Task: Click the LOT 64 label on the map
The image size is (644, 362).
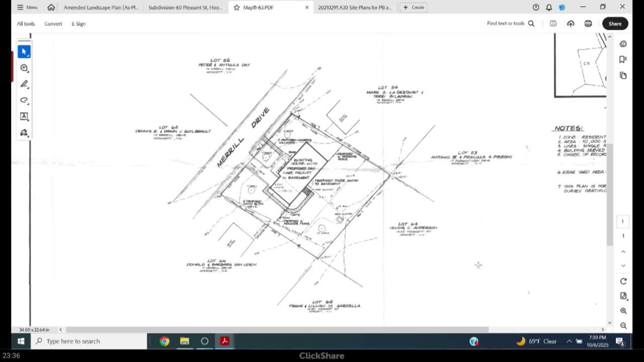Action: [x=408, y=224]
